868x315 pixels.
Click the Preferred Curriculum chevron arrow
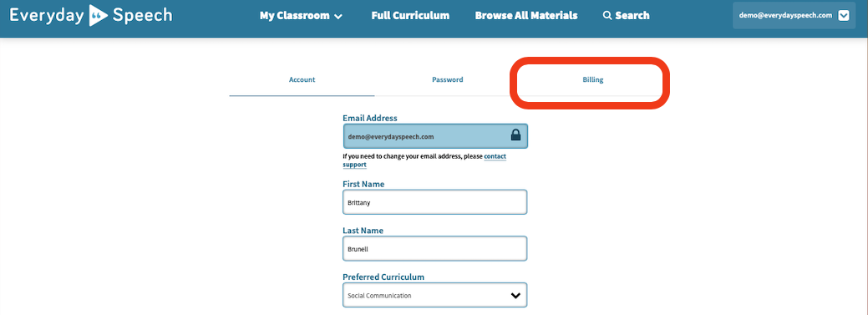(515, 296)
